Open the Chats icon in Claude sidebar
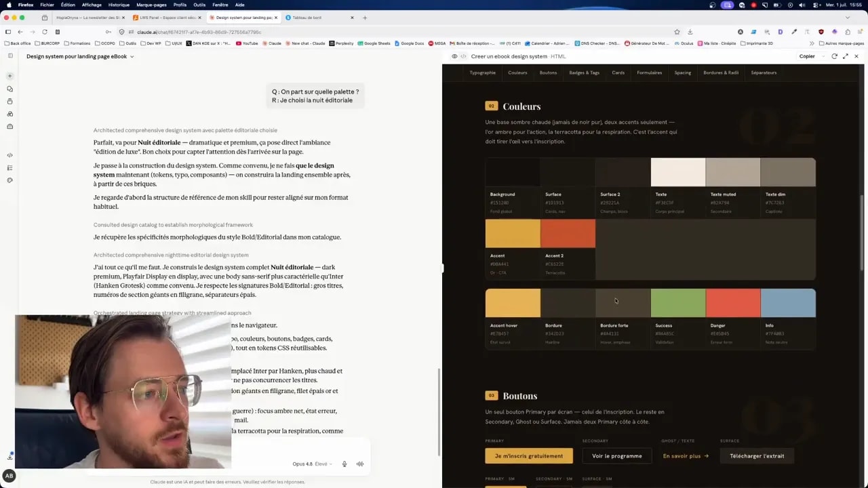 pos(9,89)
